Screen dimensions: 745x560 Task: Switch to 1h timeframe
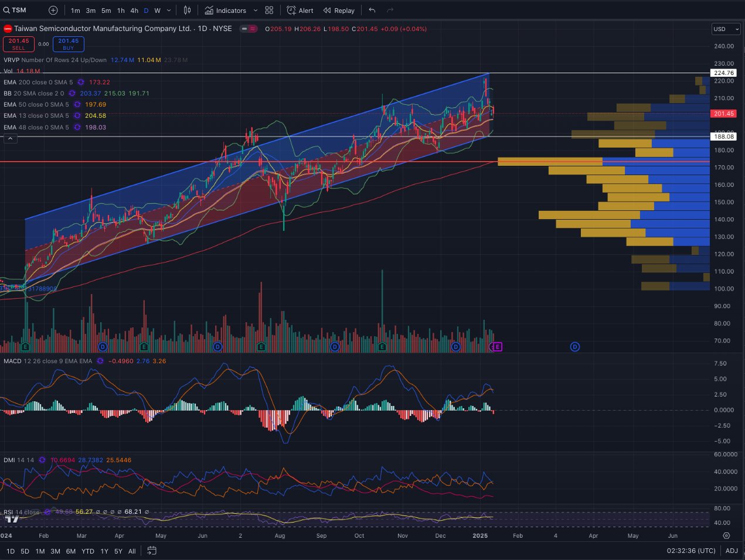(121, 11)
